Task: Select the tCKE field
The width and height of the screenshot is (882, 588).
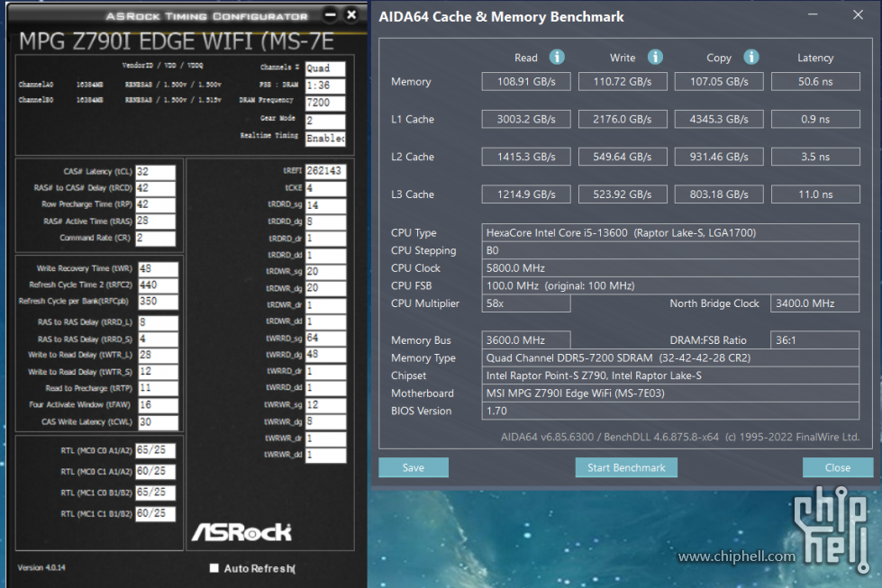Action: 326,188
